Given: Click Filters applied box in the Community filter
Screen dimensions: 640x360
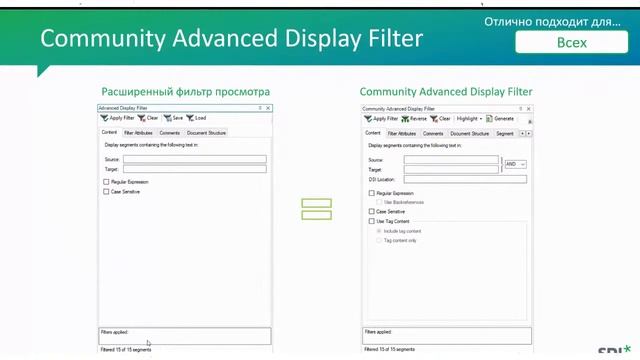Looking at the screenshot, I should point(447,336).
